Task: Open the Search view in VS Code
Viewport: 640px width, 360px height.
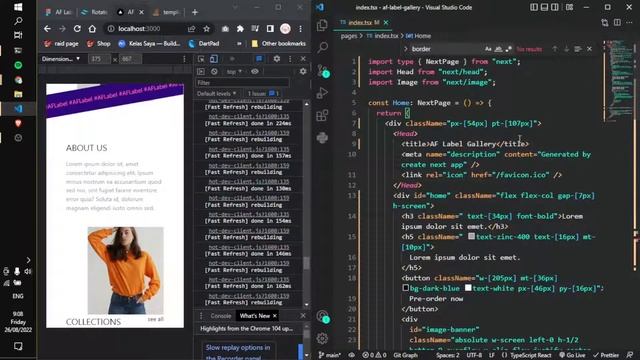Action: point(322,47)
